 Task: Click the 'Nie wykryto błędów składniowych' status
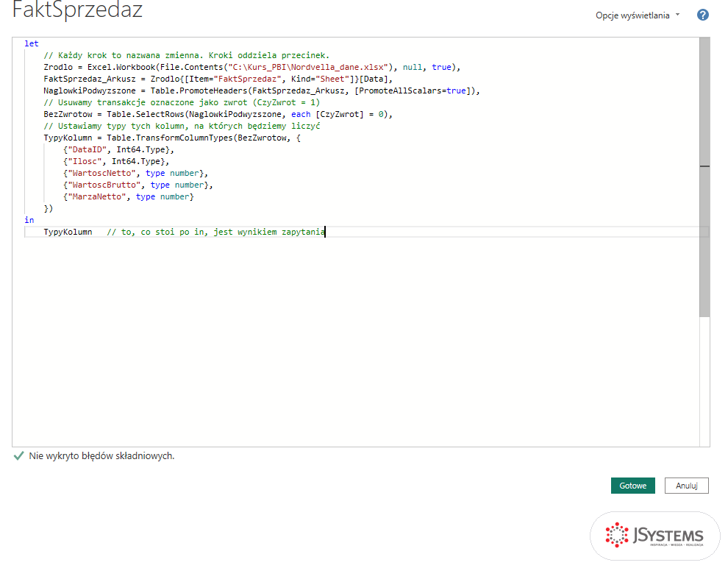pyautogui.click(x=101, y=456)
